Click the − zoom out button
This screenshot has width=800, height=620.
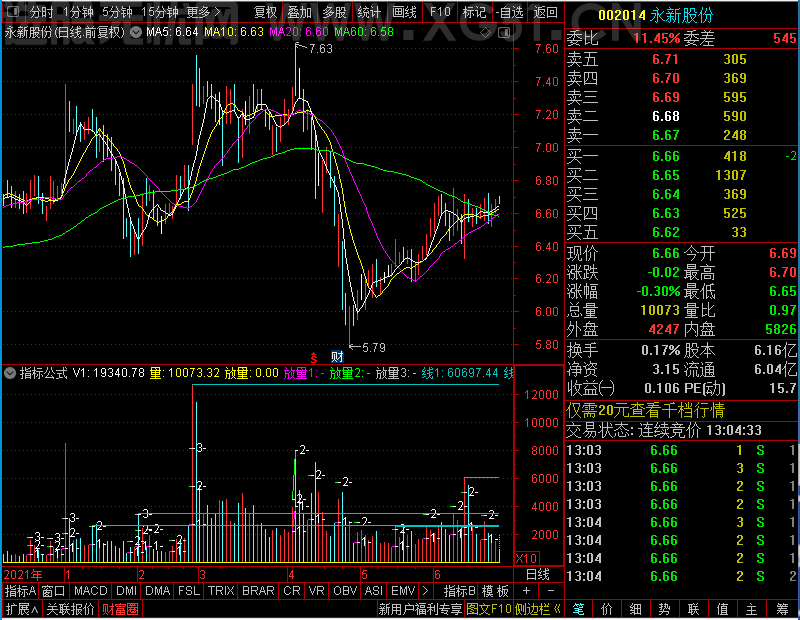(x=551, y=591)
